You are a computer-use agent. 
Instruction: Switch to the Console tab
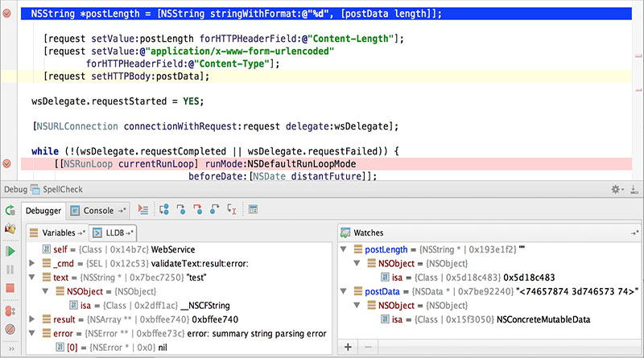pyautogui.click(x=98, y=211)
